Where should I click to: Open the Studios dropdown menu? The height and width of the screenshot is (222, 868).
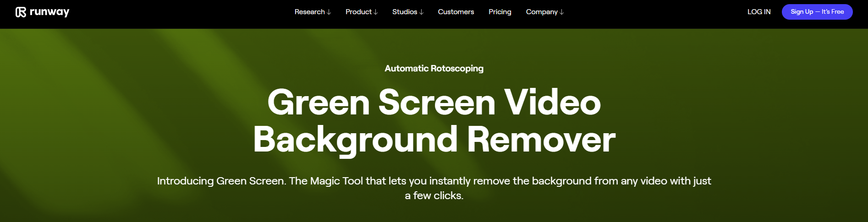pos(408,12)
